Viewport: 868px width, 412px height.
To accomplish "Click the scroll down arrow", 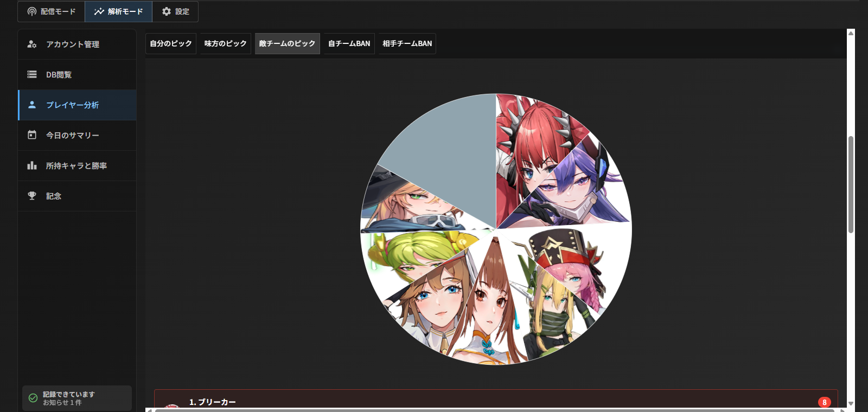I will [851, 403].
